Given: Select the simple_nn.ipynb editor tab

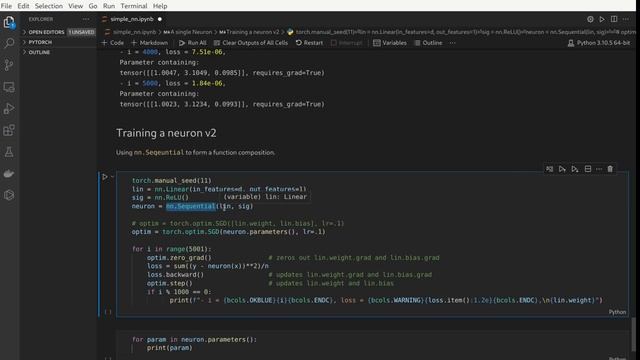Looking at the screenshot, I should pyautogui.click(x=132, y=19).
